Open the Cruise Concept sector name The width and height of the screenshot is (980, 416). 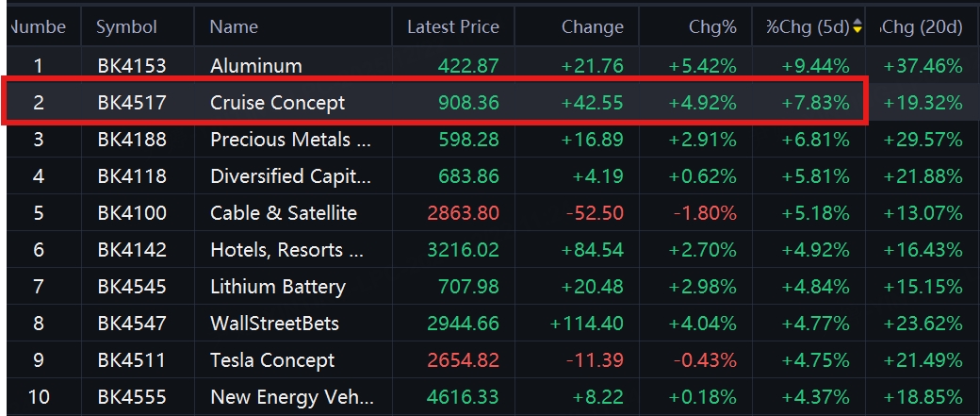277,103
